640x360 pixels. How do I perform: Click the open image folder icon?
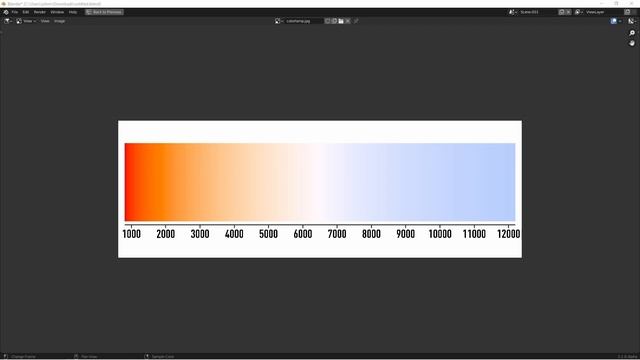[x=341, y=21]
